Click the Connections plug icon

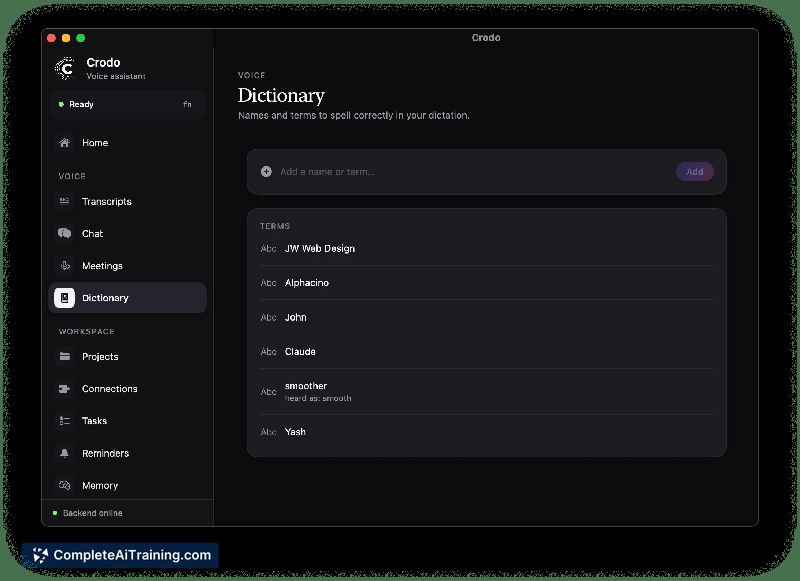click(x=64, y=389)
